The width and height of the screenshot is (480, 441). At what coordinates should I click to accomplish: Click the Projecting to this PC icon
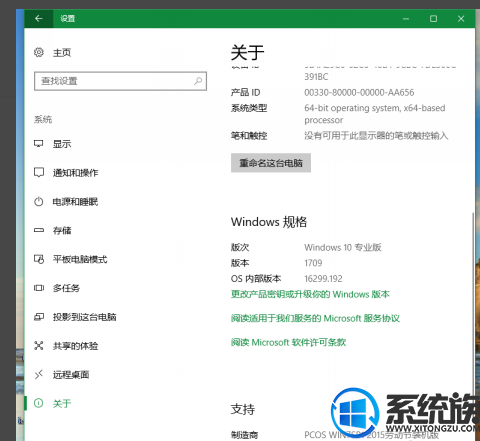pyautogui.click(x=39, y=317)
